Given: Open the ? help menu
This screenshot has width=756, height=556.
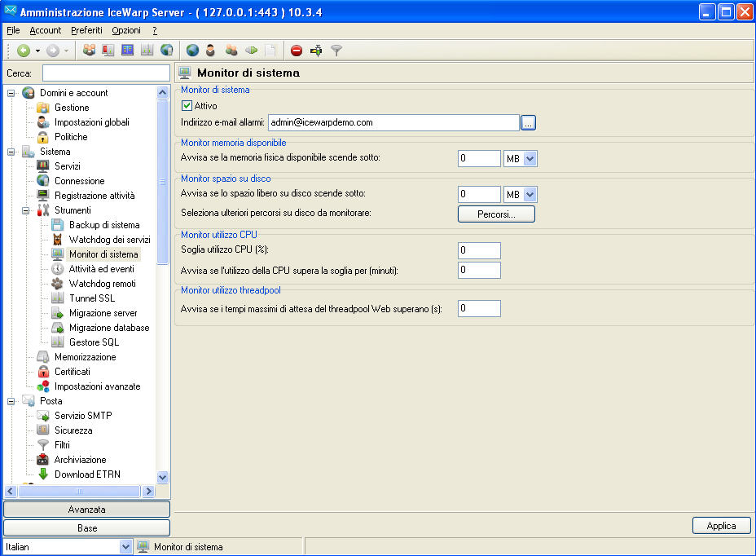Looking at the screenshot, I should click(x=155, y=30).
